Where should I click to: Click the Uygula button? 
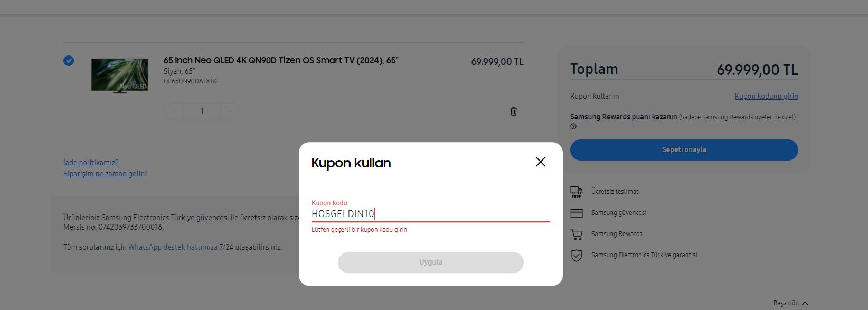tap(431, 262)
